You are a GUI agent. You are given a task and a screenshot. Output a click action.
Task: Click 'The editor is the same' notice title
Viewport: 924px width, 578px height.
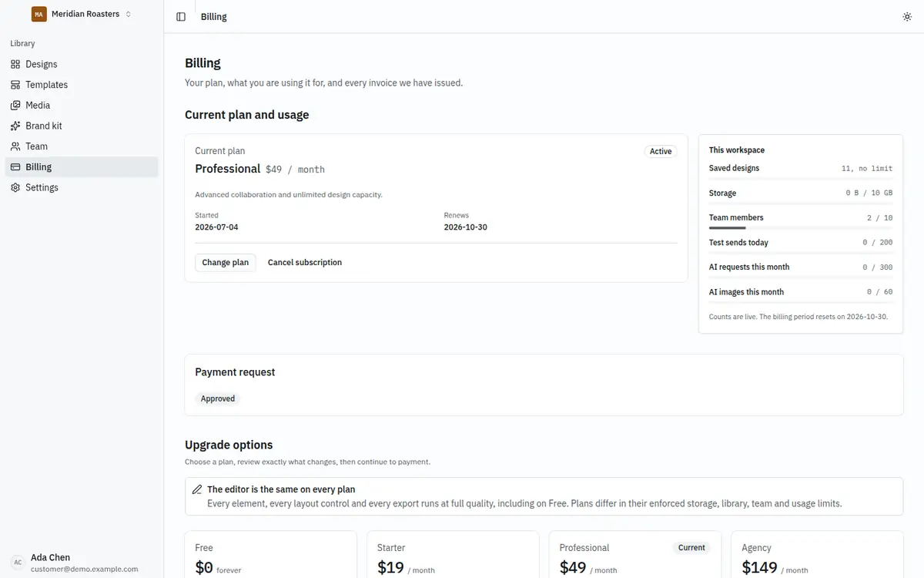tap(281, 489)
